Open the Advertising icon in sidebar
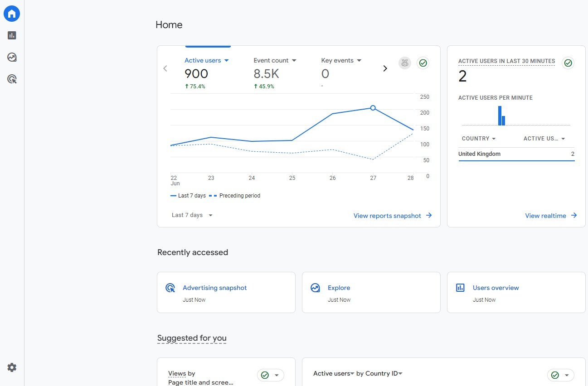The width and height of the screenshot is (588, 386). pos(12,79)
